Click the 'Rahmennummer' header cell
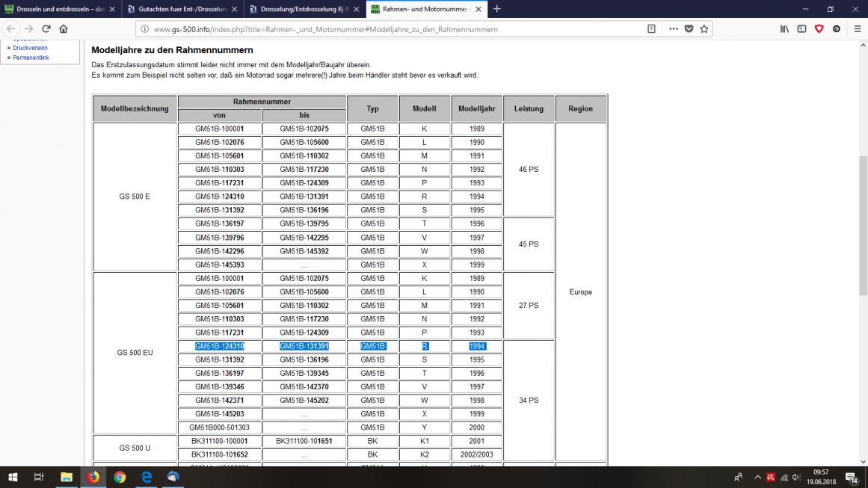The image size is (868, 488). point(262,102)
